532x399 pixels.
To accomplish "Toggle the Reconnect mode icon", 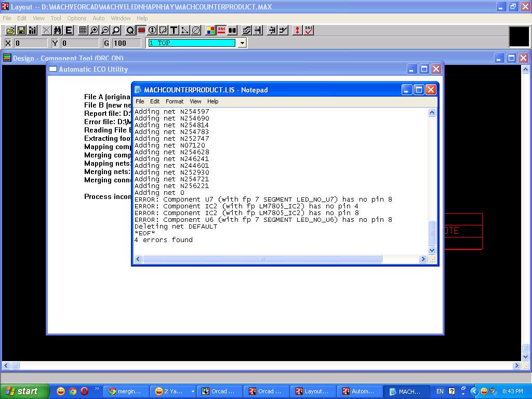I will pos(232,31).
